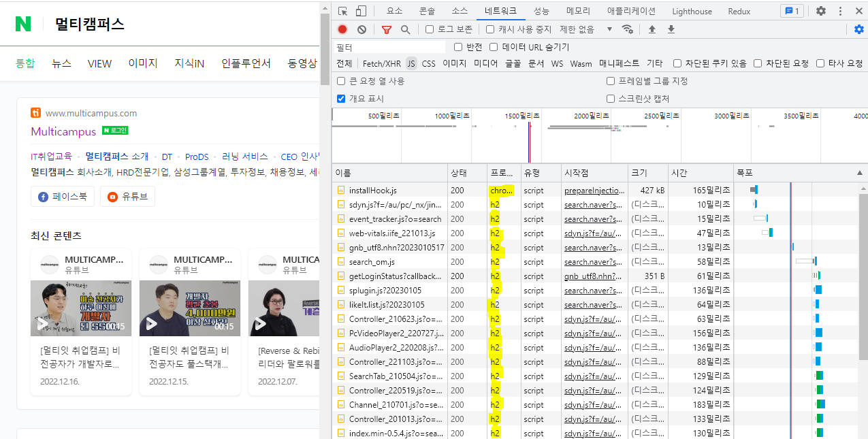Image resolution: width=868 pixels, height=439 pixels.
Task: Open 러닝 서비스 sublink
Action: [245, 157]
